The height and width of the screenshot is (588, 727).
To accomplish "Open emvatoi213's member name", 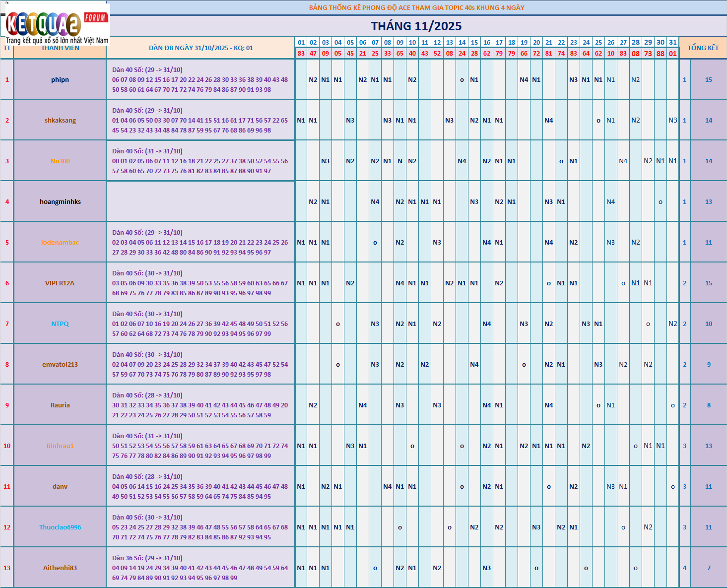I will 60,365.
